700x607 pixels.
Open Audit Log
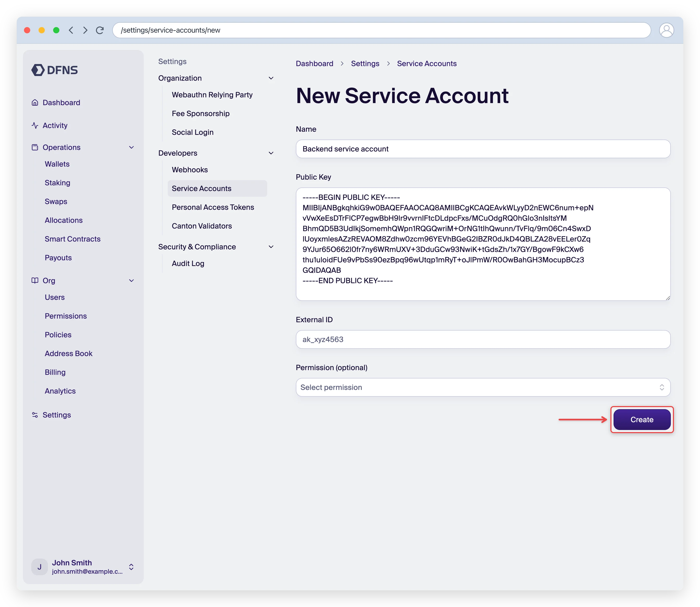click(x=188, y=263)
